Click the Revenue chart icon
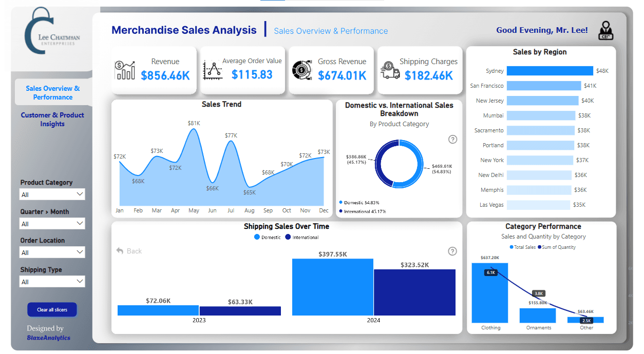 (125, 70)
